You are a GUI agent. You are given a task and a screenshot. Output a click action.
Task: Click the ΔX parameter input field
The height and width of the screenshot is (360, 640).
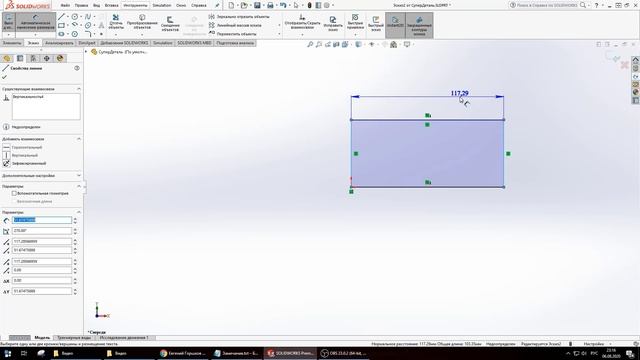(x=42, y=280)
